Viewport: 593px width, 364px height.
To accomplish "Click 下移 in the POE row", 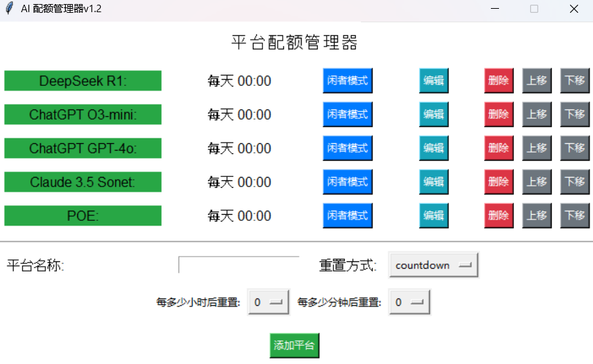I will point(575,215).
